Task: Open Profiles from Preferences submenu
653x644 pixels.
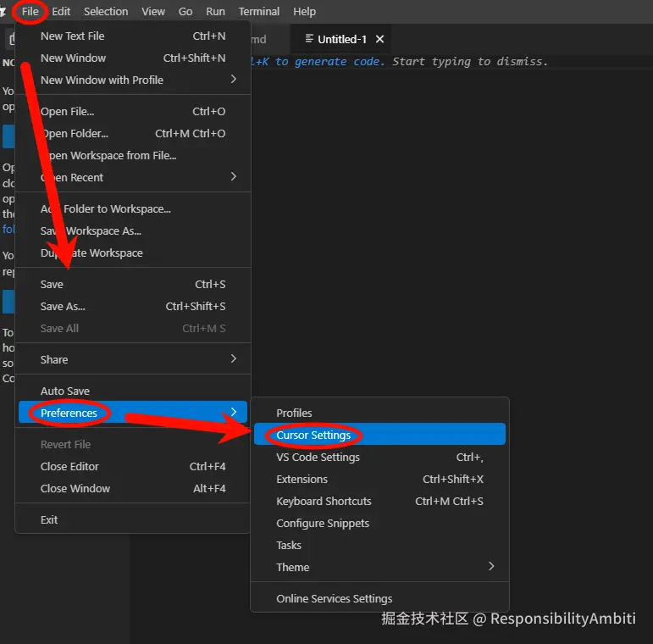Action: click(x=379, y=414)
